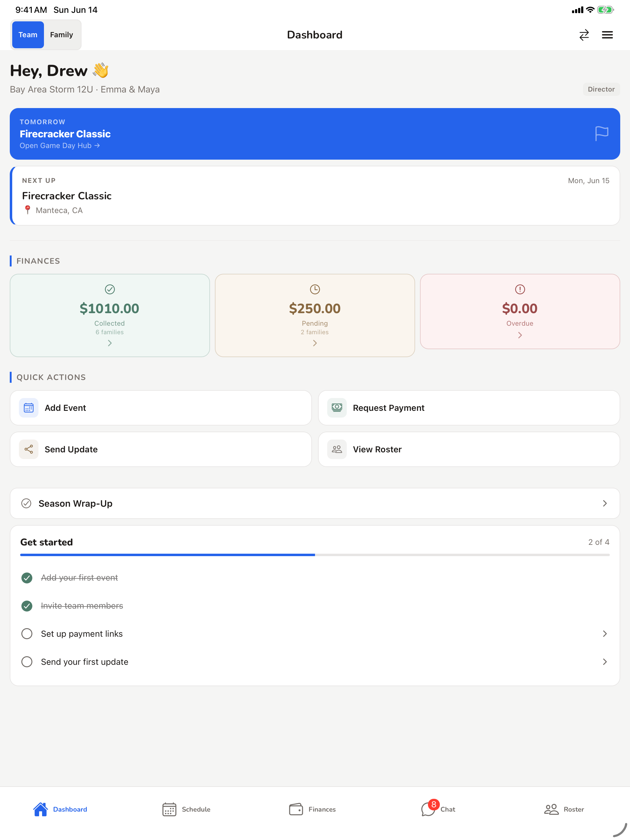630x840 pixels.
Task: Tap the Add Event calendar icon
Action: click(28, 408)
